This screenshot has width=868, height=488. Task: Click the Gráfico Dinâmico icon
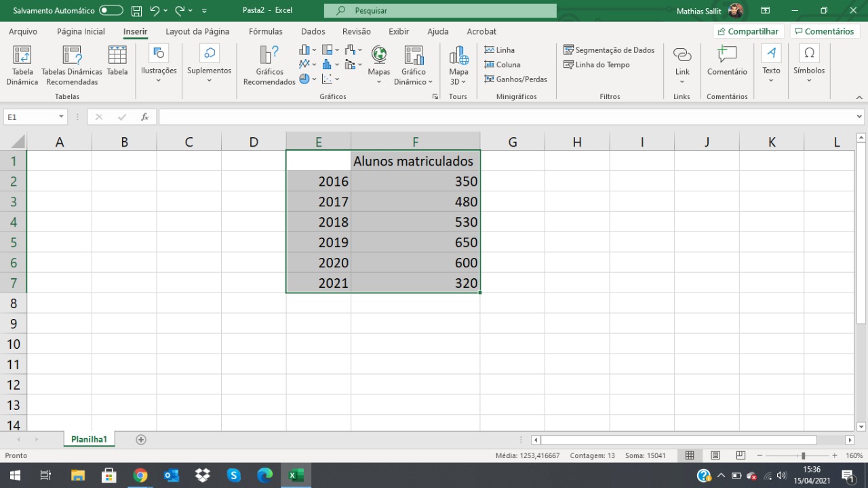point(413,55)
